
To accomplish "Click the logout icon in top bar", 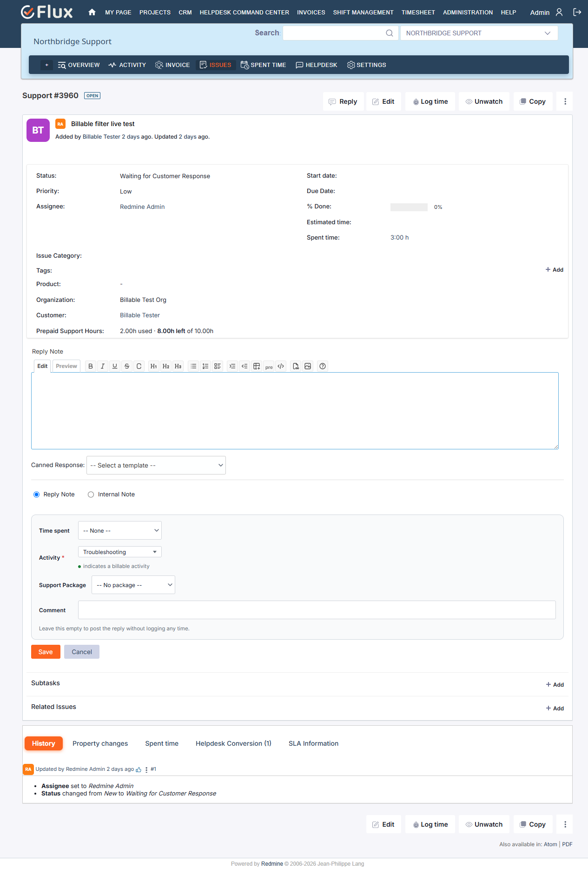I will tap(577, 12).
